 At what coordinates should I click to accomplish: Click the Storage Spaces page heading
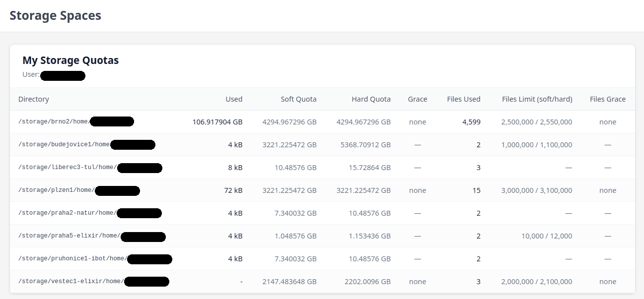tap(56, 15)
